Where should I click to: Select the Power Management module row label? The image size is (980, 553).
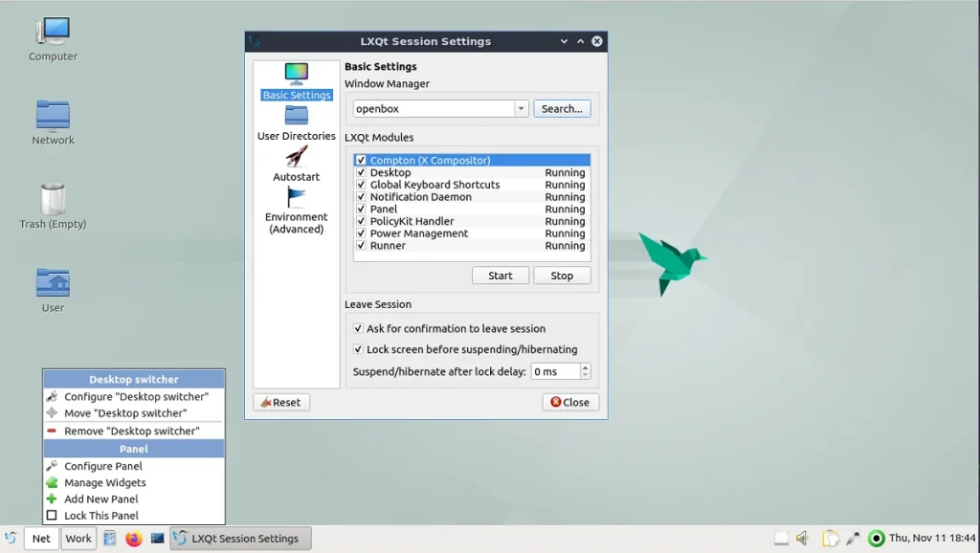(419, 233)
